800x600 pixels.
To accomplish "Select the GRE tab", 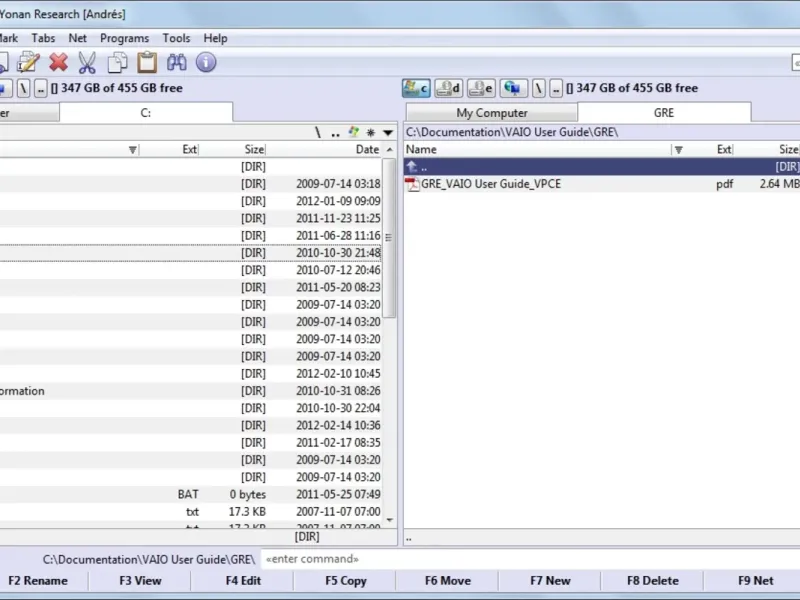I will [664, 112].
